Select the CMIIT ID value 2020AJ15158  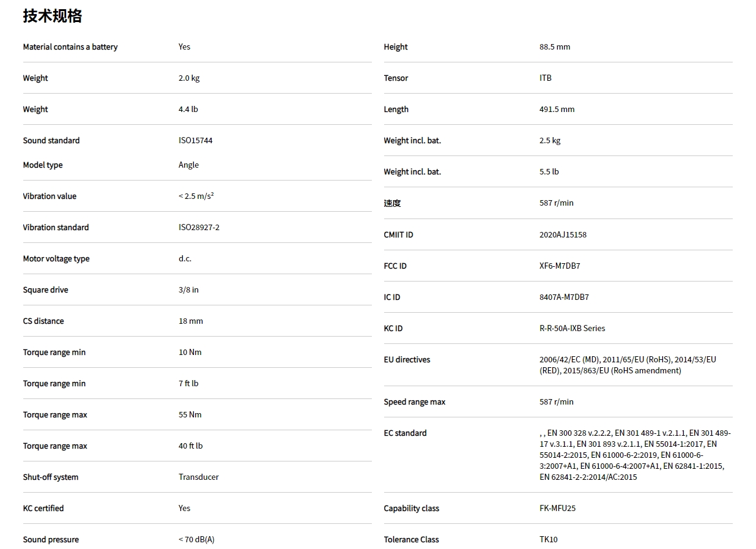point(563,234)
